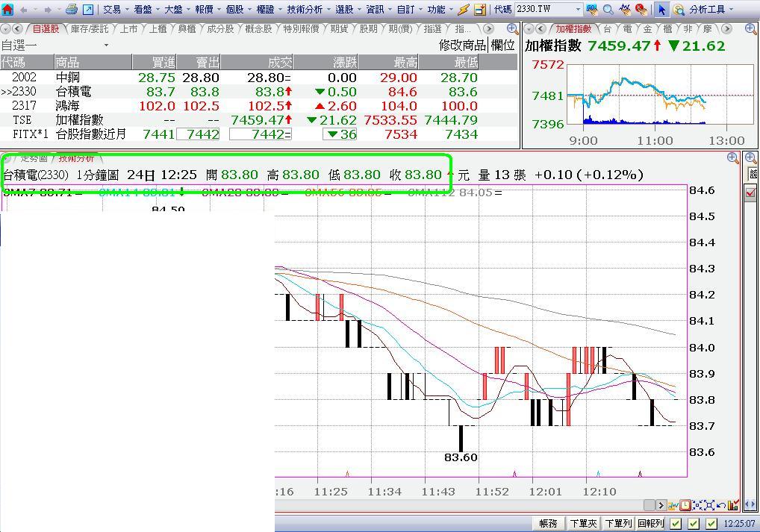Click the pop-out window arrow icon

88,9
